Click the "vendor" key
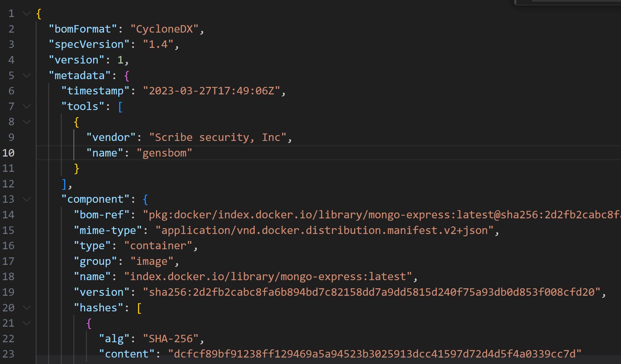The image size is (621, 364). pos(111,137)
